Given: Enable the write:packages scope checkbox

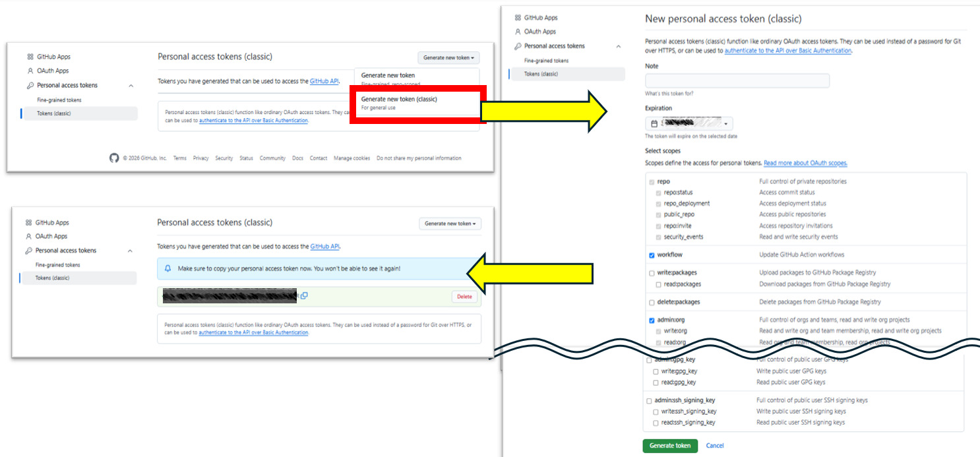Looking at the screenshot, I should point(652,273).
